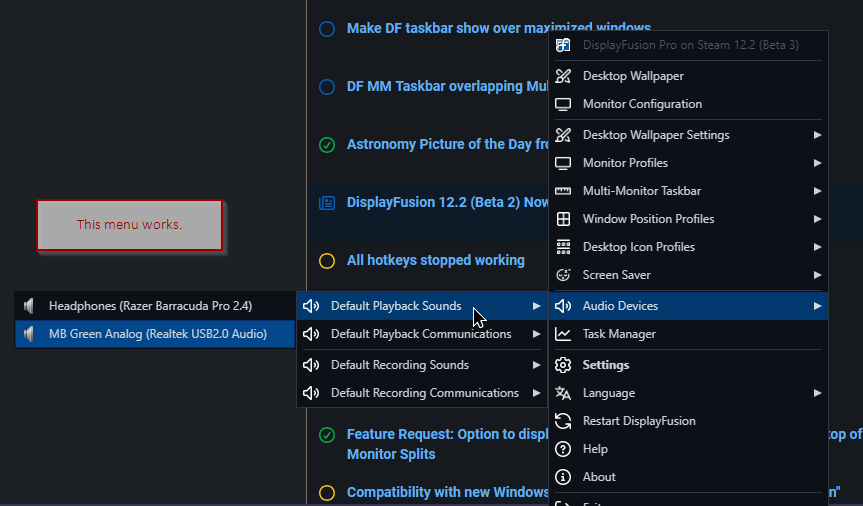Click speaker icon beside Default Recording Sounds

[x=311, y=365]
